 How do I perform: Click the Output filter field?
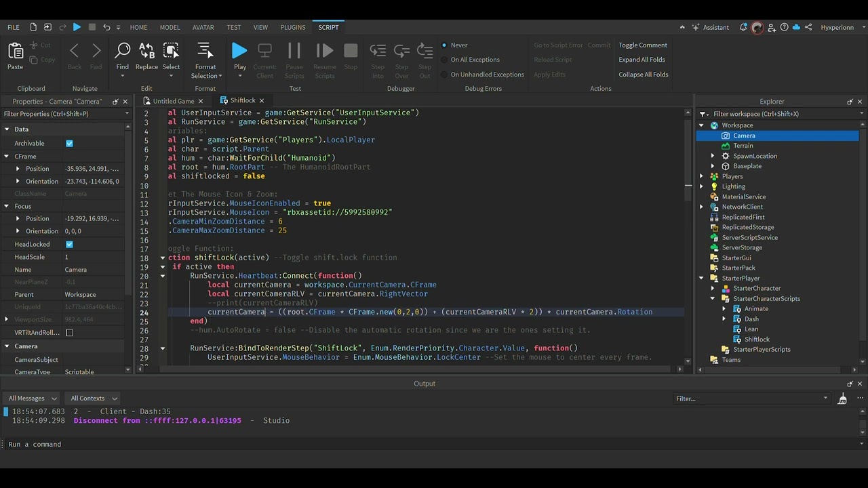[x=751, y=399]
